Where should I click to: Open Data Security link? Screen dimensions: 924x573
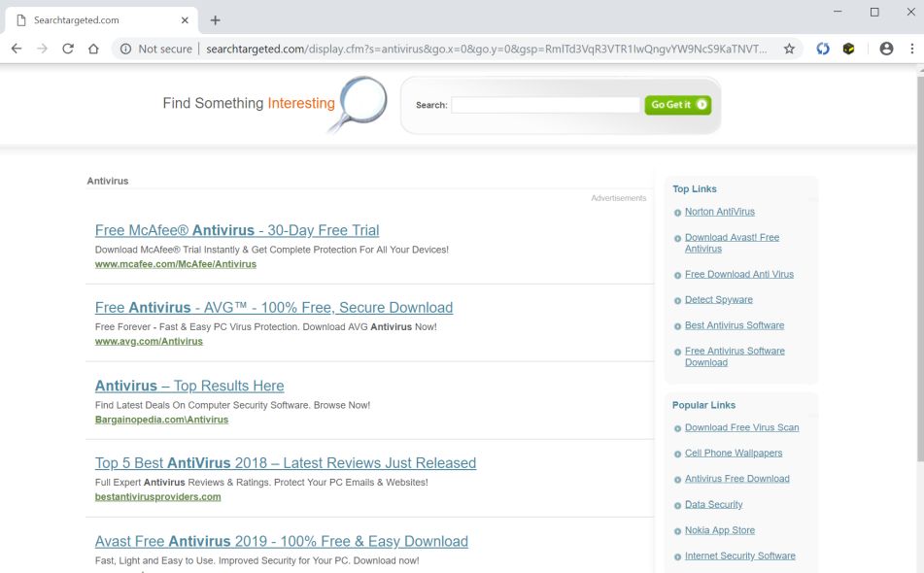coord(713,505)
